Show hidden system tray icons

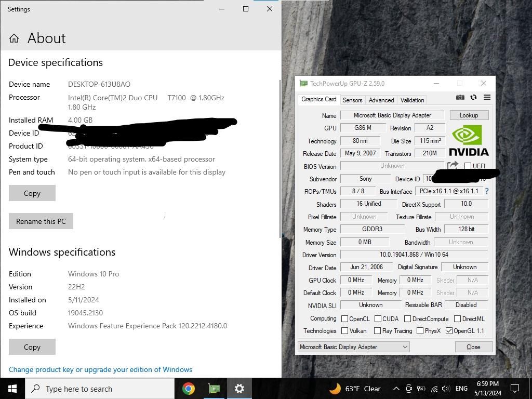point(396,389)
